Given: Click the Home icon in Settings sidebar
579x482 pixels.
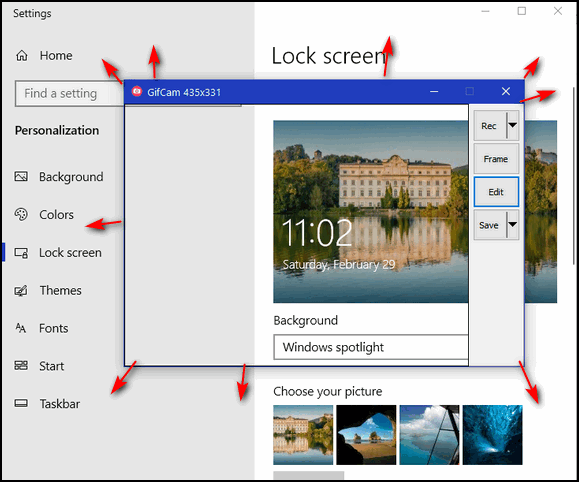Looking at the screenshot, I should [22, 55].
